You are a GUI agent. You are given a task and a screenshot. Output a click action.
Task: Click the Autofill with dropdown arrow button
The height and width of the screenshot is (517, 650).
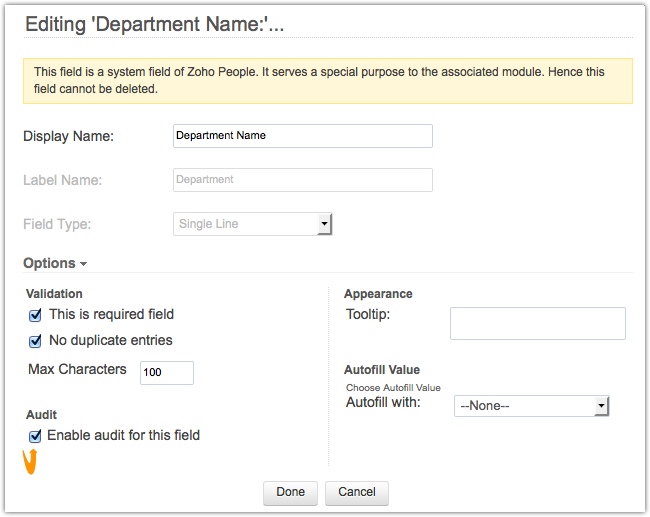(x=601, y=406)
